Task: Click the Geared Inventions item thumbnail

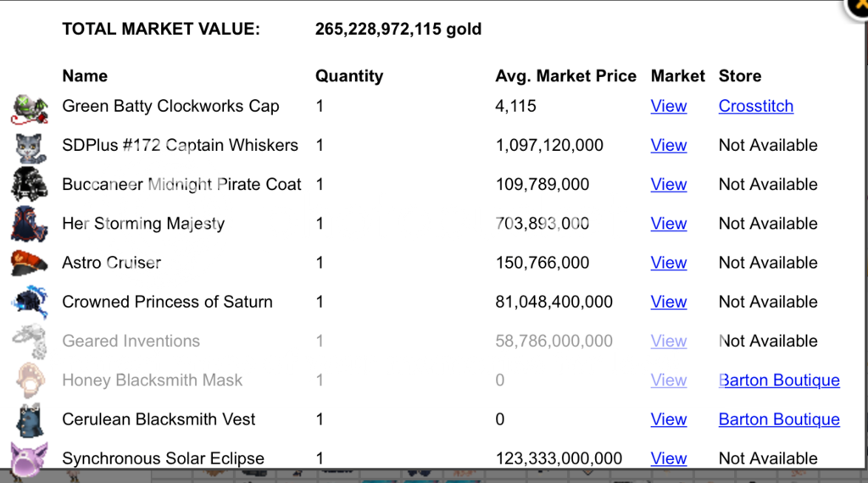Action: (x=30, y=341)
